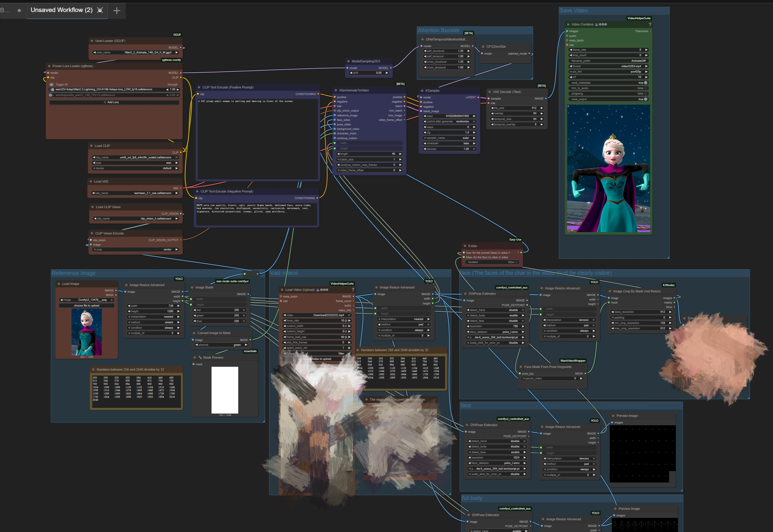Toggle save_metadata in Video Combine
Viewport: 773px width, 532px height.
[646, 83]
